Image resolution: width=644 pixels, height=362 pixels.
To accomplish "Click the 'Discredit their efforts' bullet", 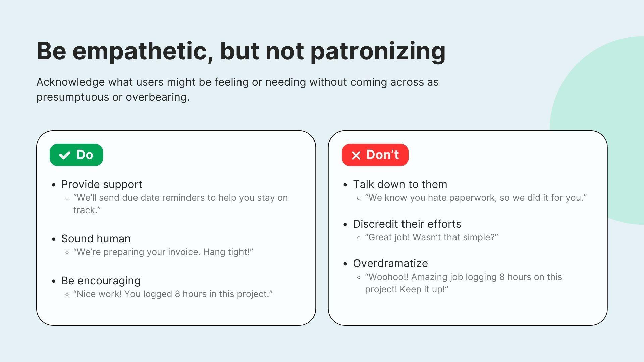I will pos(407,224).
